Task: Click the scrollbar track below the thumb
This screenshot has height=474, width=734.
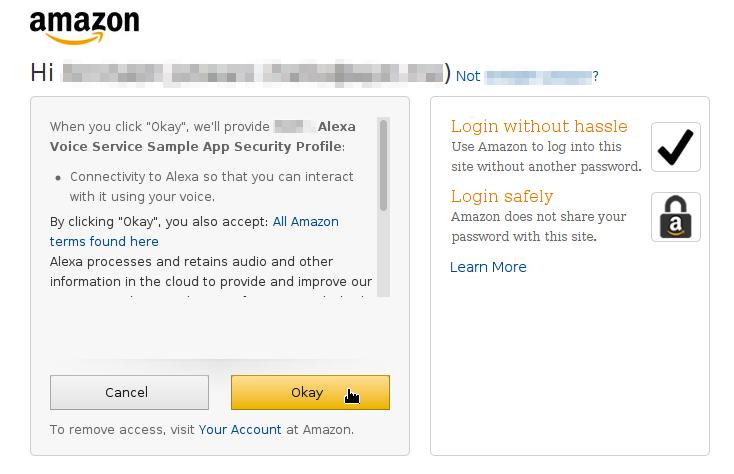Action: [x=383, y=255]
